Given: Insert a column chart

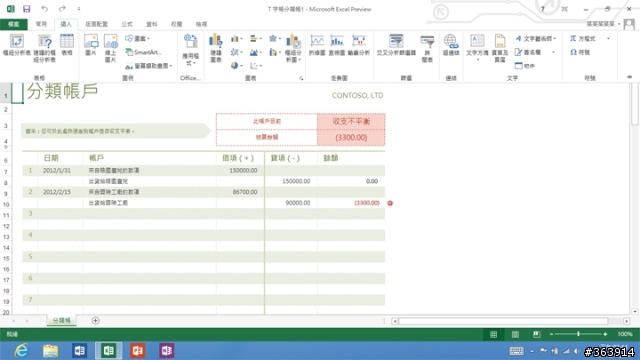Looking at the screenshot, I should coord(236,39).
